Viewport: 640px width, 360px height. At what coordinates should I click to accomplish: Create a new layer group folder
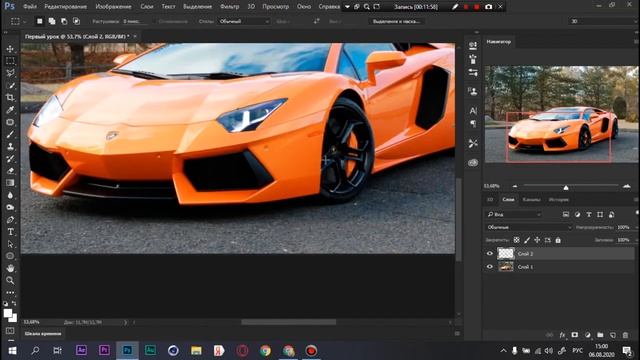(x=600, y=335)
